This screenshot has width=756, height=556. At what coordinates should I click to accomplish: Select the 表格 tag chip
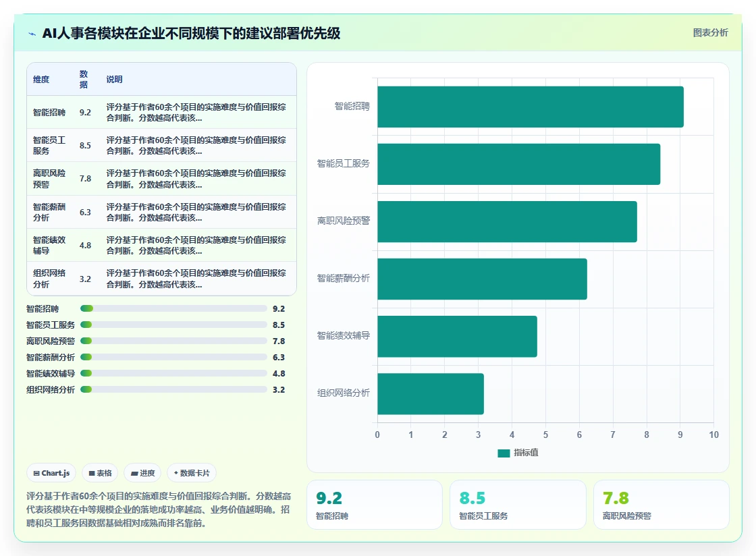tap(101, 473)
